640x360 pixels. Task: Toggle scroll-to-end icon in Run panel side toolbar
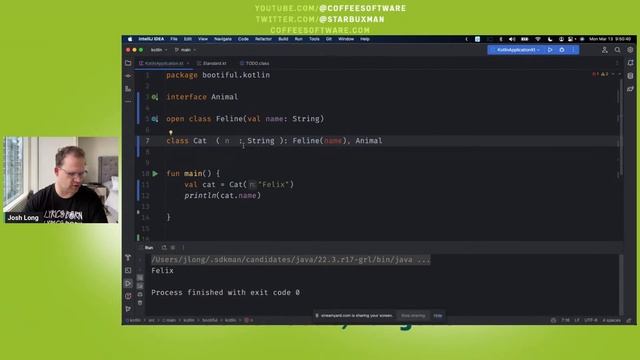coord(140,286)
